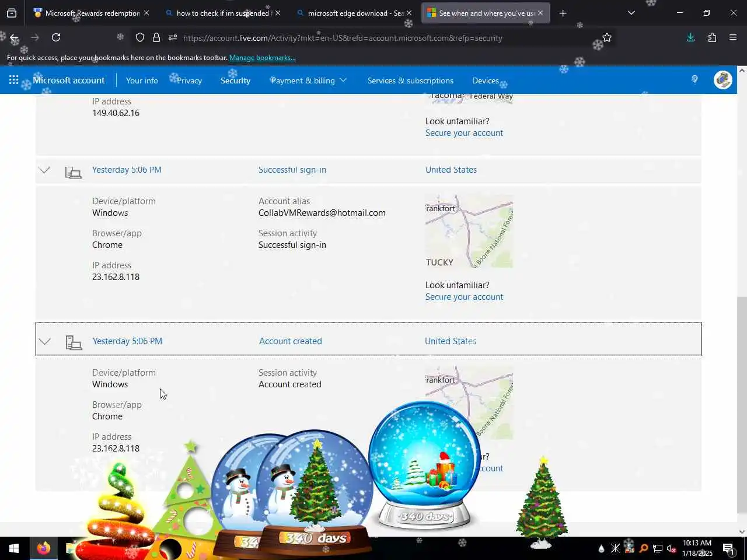The width and height of the screenshot is (747, 560).
Task: Open Security section
Action: pos(235,80)
